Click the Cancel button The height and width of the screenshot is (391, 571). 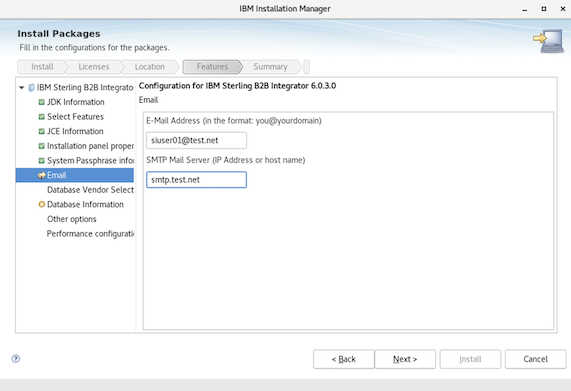[535, 359]
